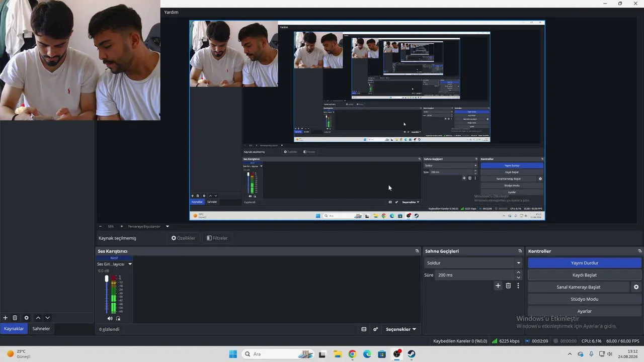
Task: Open source properties gear in Kaynaklar panel
Action: 27,318
